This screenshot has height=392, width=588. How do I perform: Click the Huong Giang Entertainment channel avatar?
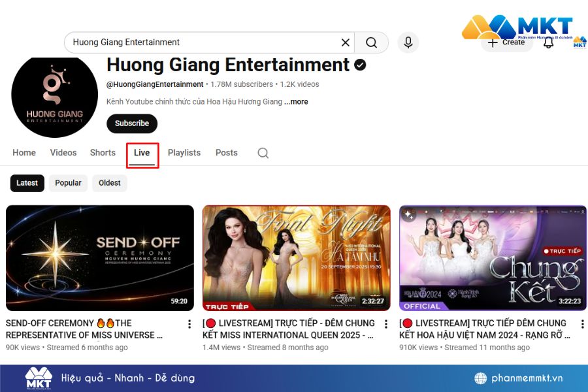55,97
